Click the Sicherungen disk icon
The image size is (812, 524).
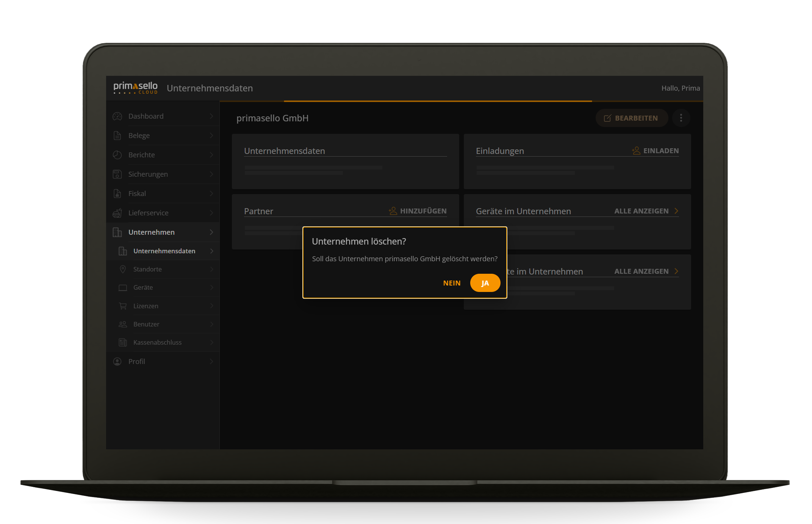point(117,174)
